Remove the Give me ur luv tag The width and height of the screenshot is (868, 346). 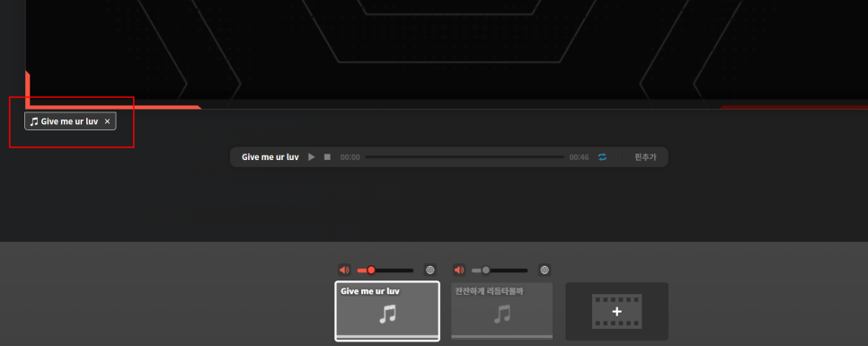(x=108, y=121)
